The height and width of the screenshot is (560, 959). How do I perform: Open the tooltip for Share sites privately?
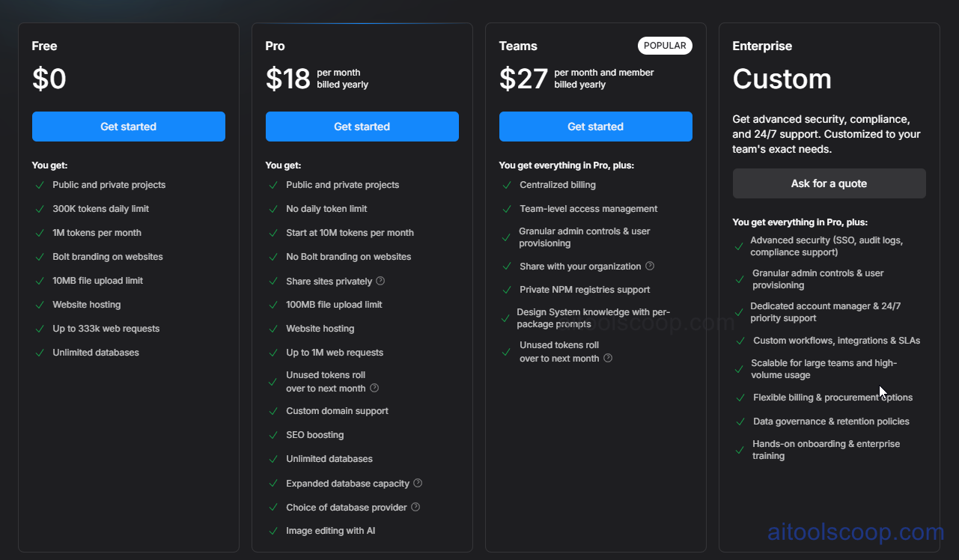pyautogui.click(x=380, y=281)
